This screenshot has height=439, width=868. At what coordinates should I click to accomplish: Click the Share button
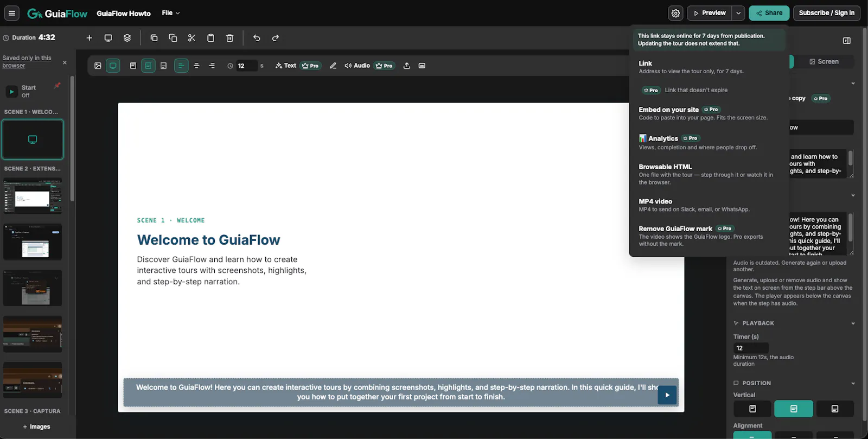(769, 13)
